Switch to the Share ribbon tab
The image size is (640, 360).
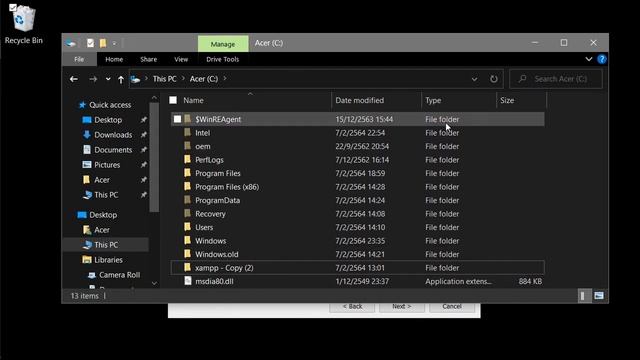pyautogui.click(x=149, y=59)
